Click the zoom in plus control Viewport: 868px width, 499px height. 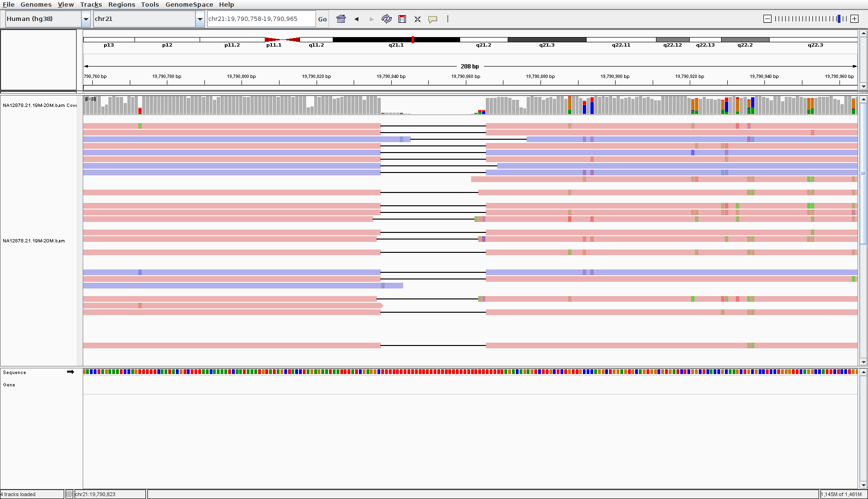(x=854, y=19)
